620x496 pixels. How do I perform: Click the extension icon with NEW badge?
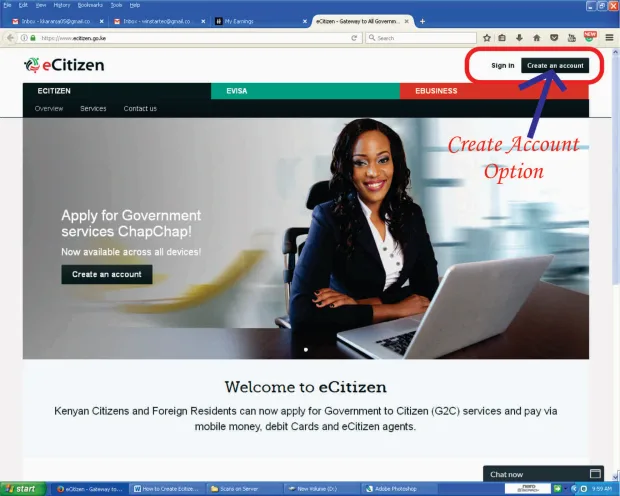tap(590, 37)
